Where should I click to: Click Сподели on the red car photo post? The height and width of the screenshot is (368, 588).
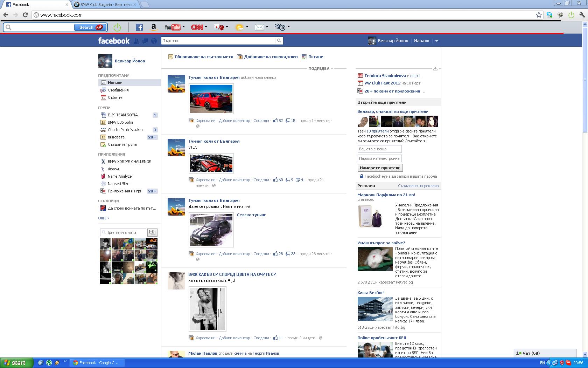(261, 121)
